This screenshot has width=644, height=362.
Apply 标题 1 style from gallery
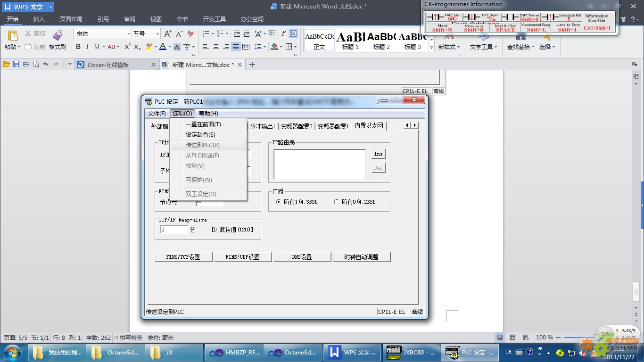[x=350, y=41]
